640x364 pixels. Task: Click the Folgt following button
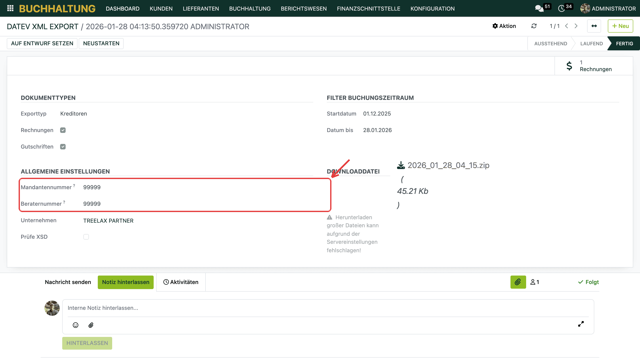click(588, 282)
